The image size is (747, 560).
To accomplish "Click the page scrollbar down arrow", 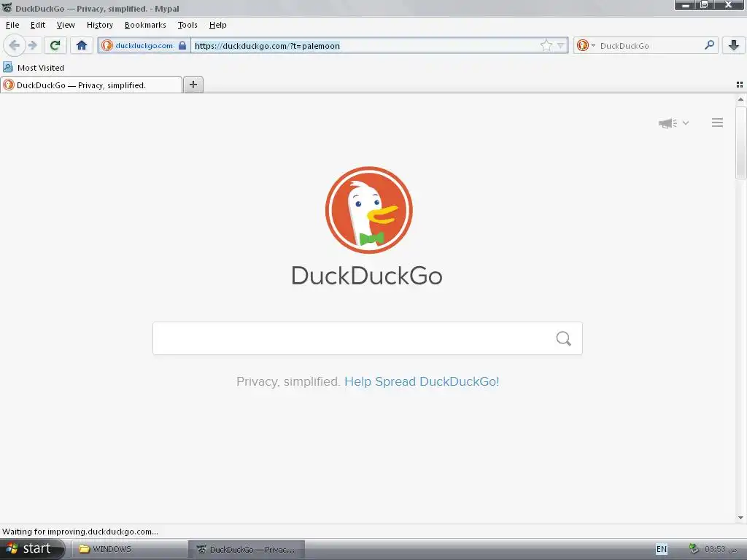I will (x=740, y=518).
